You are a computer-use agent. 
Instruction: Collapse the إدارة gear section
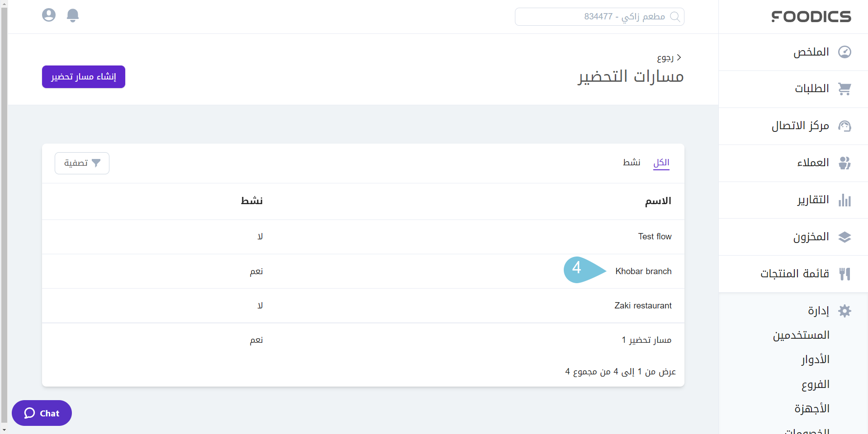point(844,311)
